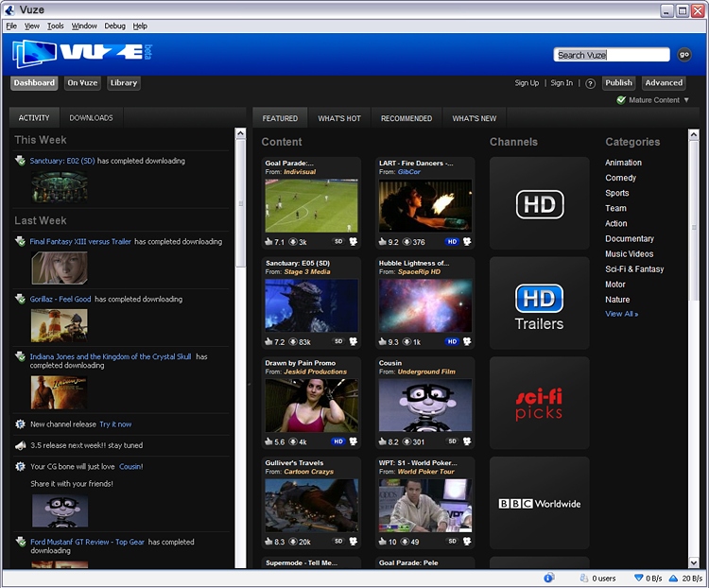Expand the Mature Content dropdown arrow
Viewport: 709px width, 588px height.
click(x=686, y=100)
